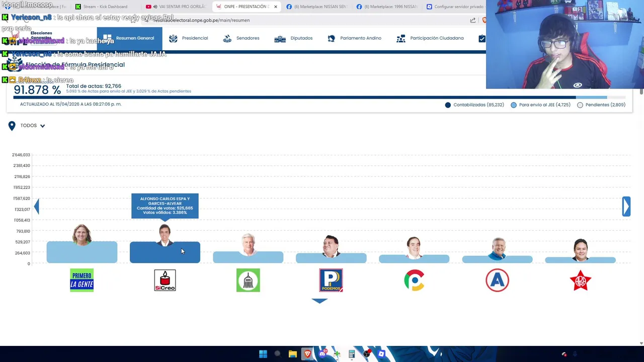Viewport: 644px width, 362px height.
Task: Expand the TODOS location dropdown
Action: pos(33,126)
